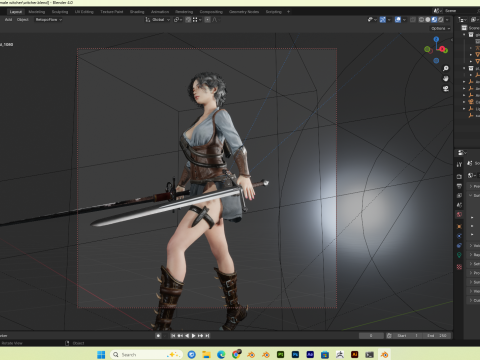The image size is (480, 360).
Task: Click the taskbar Search box
Action: pos(146,354)
